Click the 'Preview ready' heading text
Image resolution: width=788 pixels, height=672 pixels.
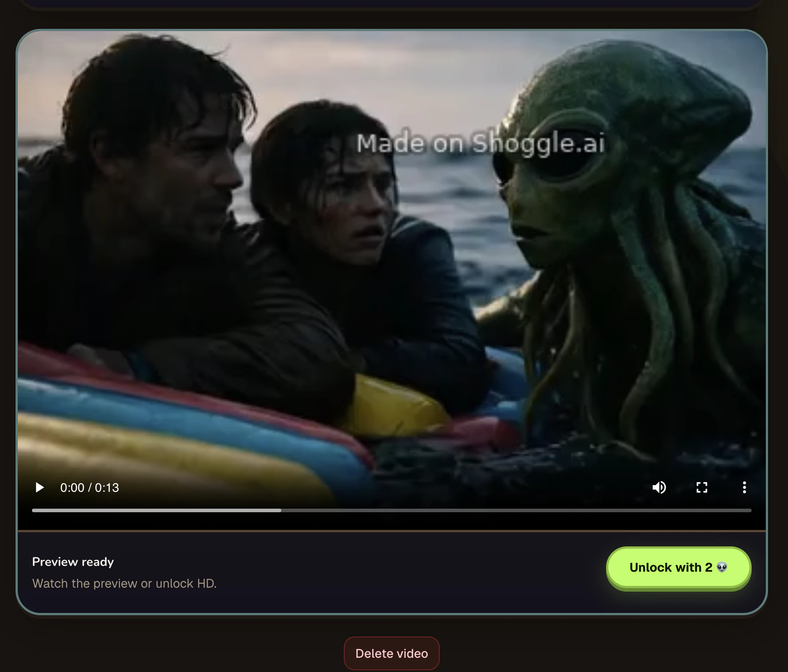coord(73,562)
